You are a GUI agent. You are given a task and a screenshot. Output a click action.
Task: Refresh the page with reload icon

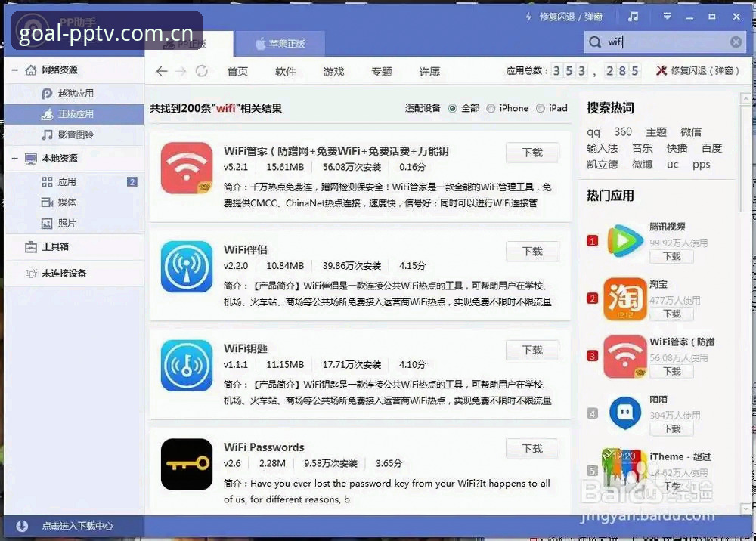pyautogui.click(x=202, y=71)
